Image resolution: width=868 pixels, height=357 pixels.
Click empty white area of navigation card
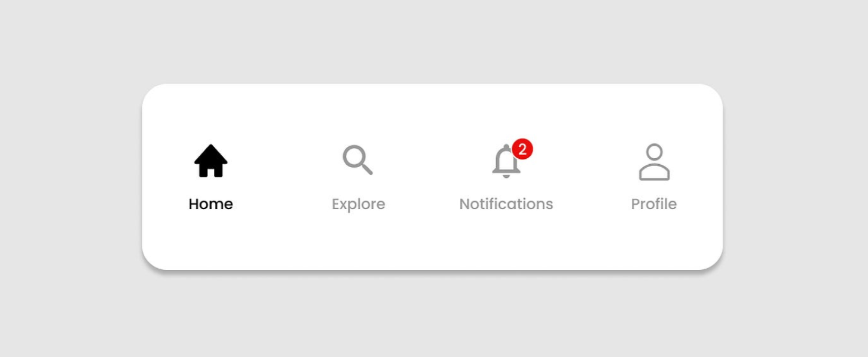click(432, 245)
